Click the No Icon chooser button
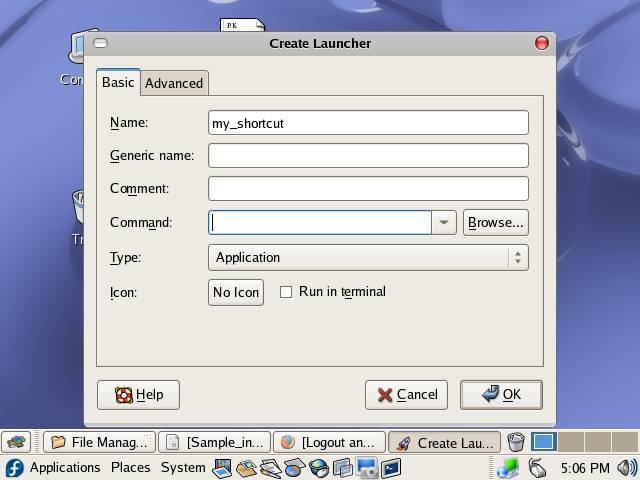Screen dimensions: 640x480 coord(236,292)
